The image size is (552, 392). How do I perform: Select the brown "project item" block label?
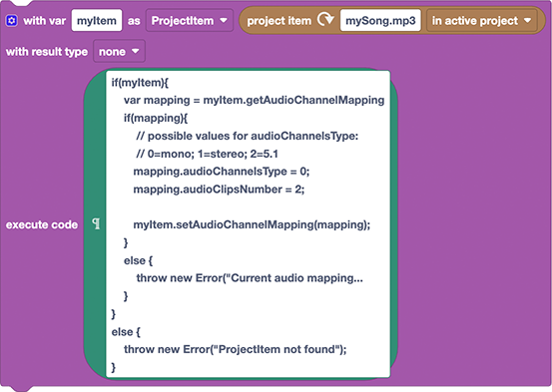[x=278, y=21]
